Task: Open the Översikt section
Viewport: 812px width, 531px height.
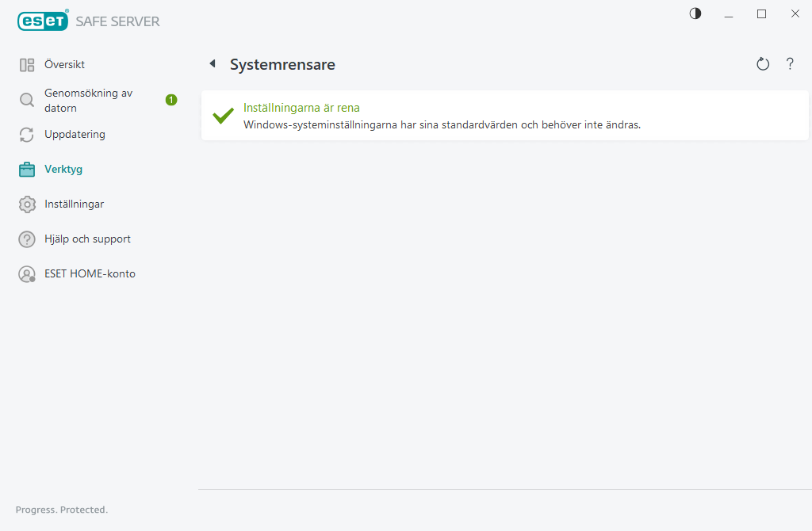Action: (x=65, y=64)
